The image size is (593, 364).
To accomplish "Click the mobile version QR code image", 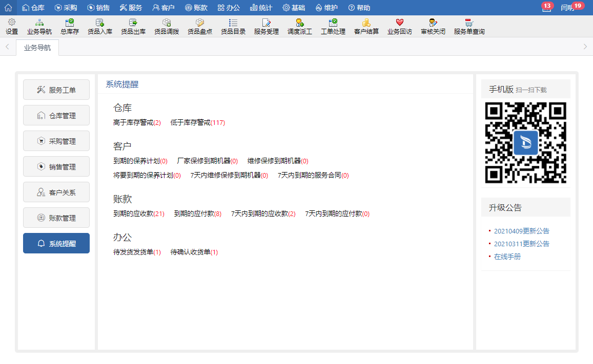I will [x=525, y=143].
